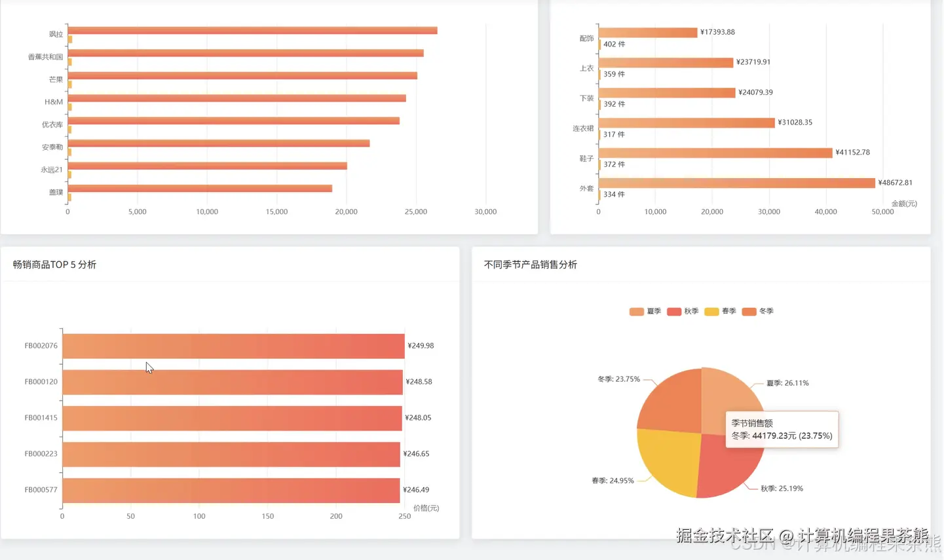The height and width of the screenshot is (560, 944).
Task: Click the 402 件 quantity label
Action: point(614,45)
